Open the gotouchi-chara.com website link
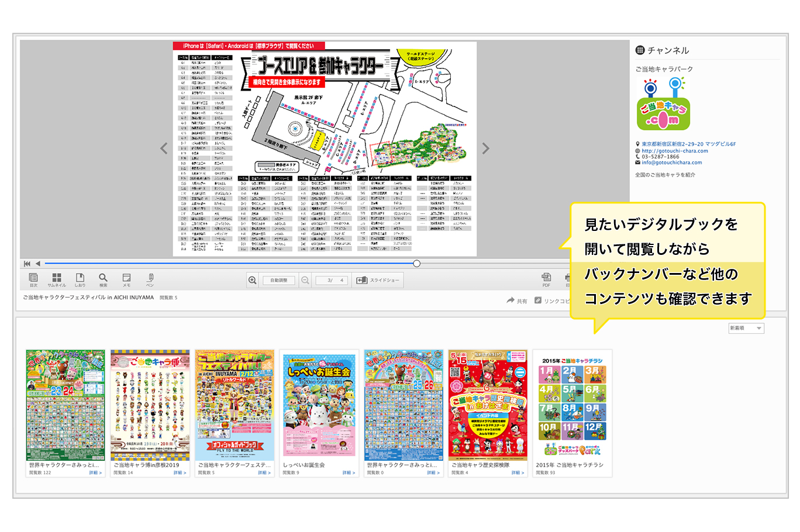The width and height of the screenshot is (800, 532). [674, 151]
